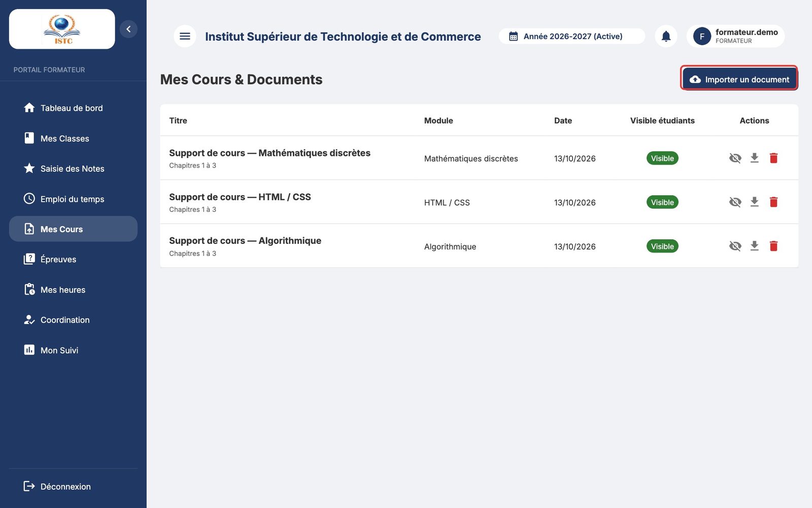812x508 pixels.
Task: Click Déconnexion to log out
Action: click(x=73, y=486)
